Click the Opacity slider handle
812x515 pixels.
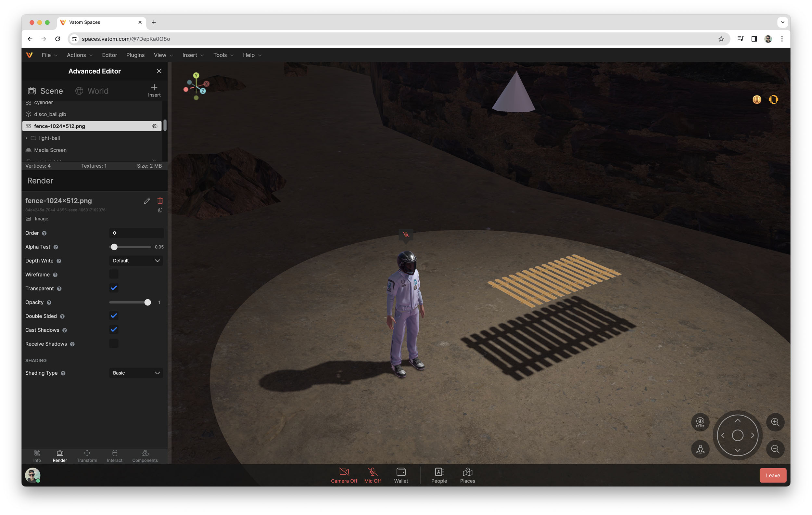pos(148,302)
